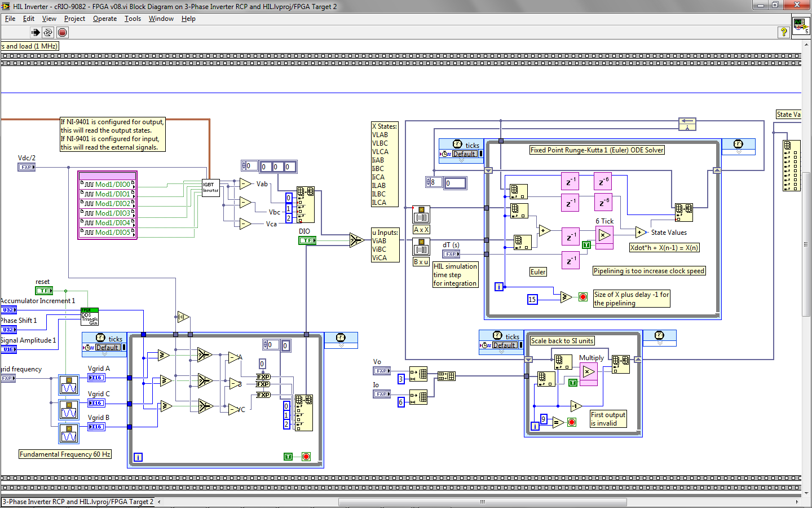The image size is (812, 508).
Task: Select the Multiply node in Scale back loop
Action: [589, 374]
